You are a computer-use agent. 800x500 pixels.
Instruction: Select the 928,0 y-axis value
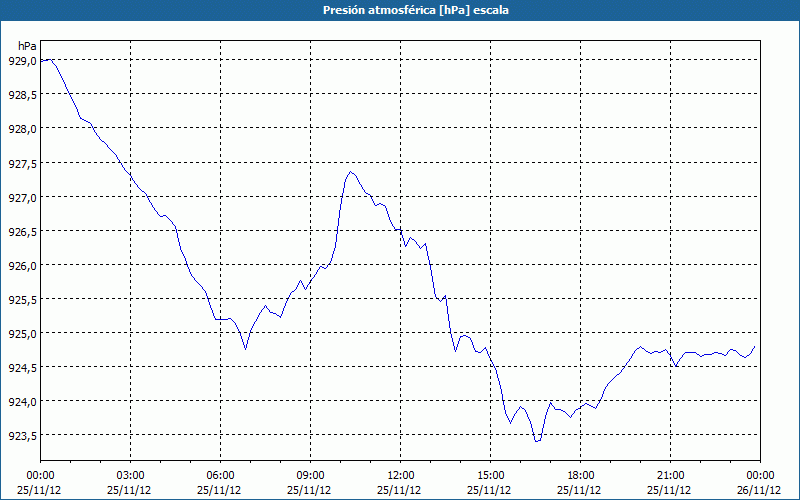click(x=22, y=129)
